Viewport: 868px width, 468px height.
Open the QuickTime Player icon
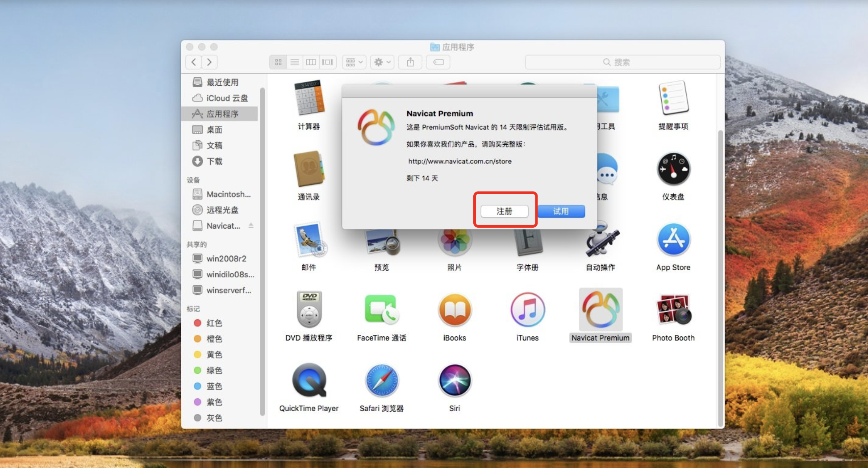[x=309, y=380]
